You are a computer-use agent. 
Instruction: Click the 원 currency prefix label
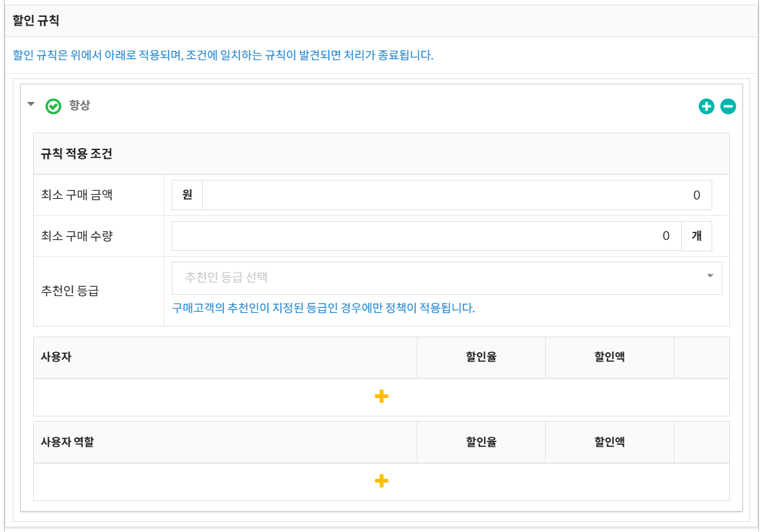pyautogui.click(x=187, y=195)
